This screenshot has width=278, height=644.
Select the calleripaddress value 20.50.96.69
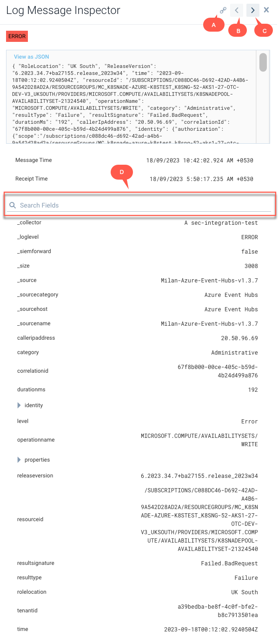pos(239,338)
